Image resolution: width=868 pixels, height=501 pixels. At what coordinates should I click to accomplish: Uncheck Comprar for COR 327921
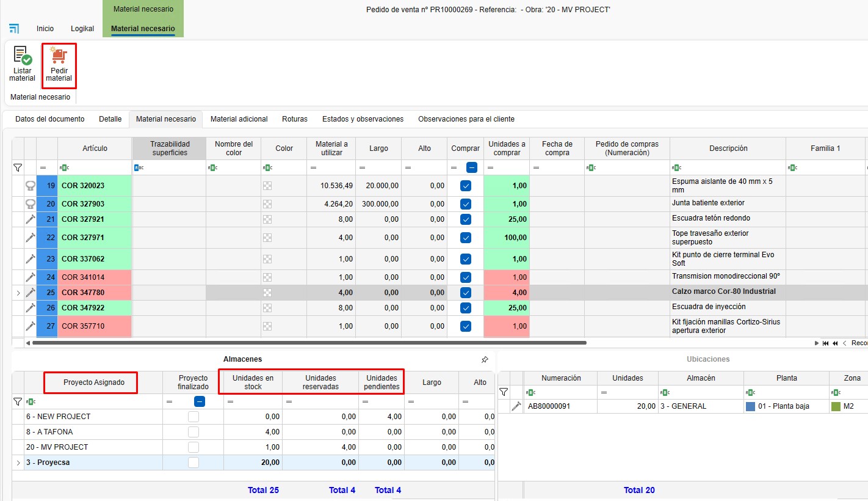click(x=466, y=219)
